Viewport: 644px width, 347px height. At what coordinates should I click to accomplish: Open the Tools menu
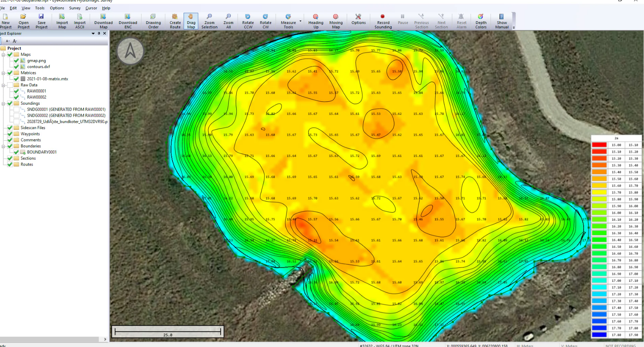40,8
